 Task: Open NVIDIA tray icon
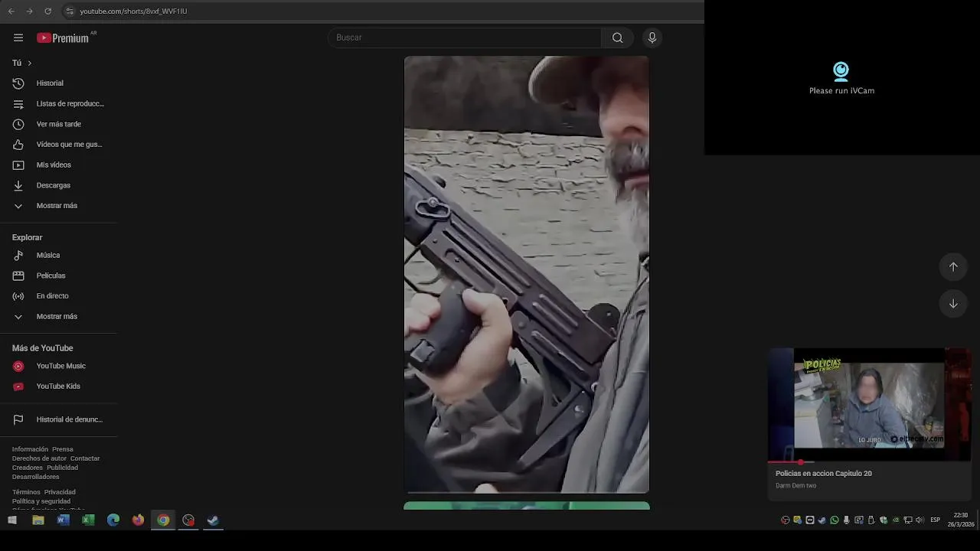coord(896,520)
